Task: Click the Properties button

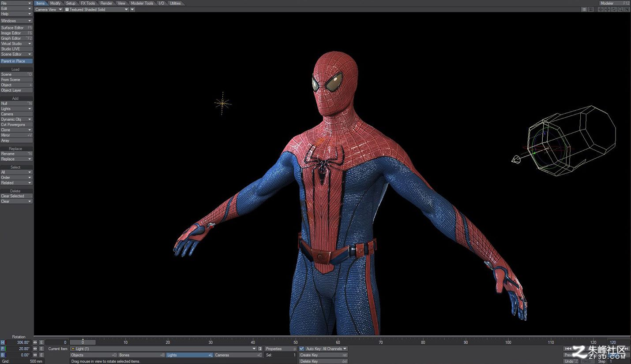Action: tap(281, 349)
